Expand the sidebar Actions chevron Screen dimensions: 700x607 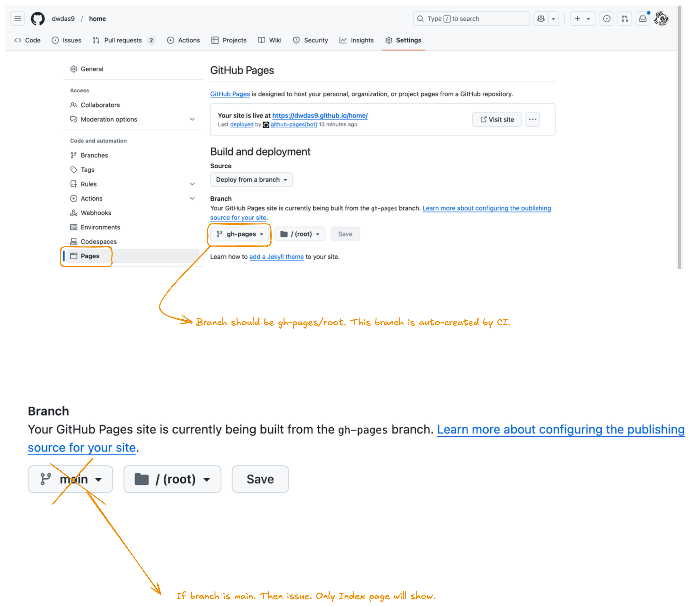[x=192, y=199]
